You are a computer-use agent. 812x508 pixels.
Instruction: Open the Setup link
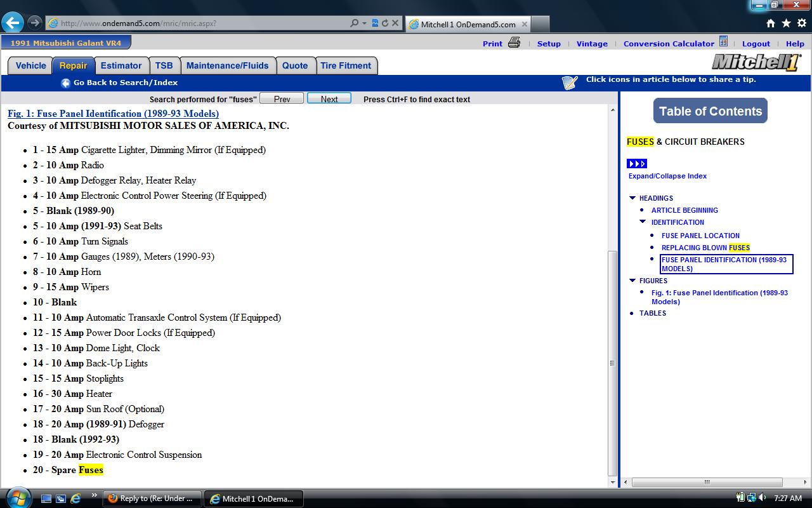tap(549, 44)
